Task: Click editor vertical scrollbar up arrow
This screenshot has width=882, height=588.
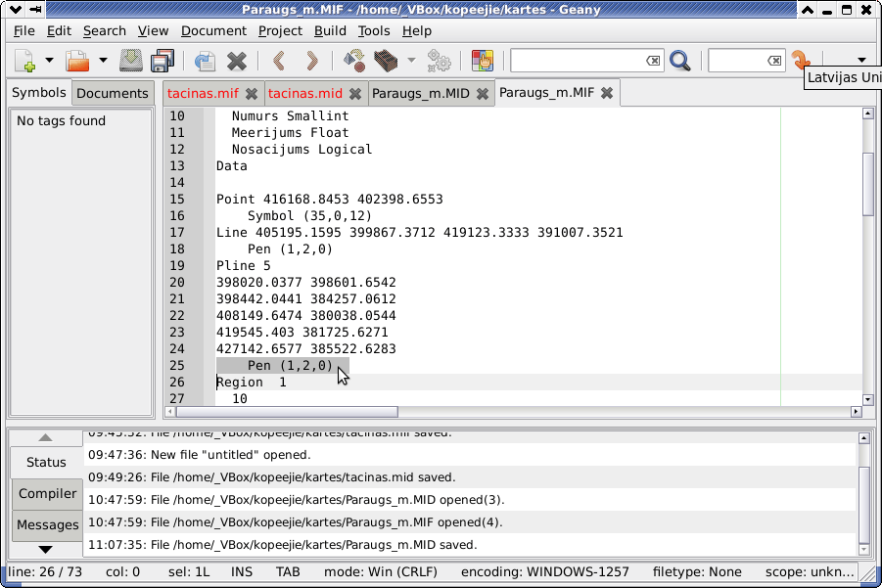Action: (867, 113)
